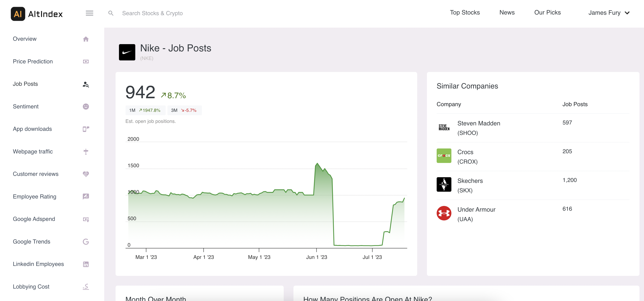This screenshot has height=301, width=644.
Task: Click the Sentiment face icon
Action: (x=86, y=107)
